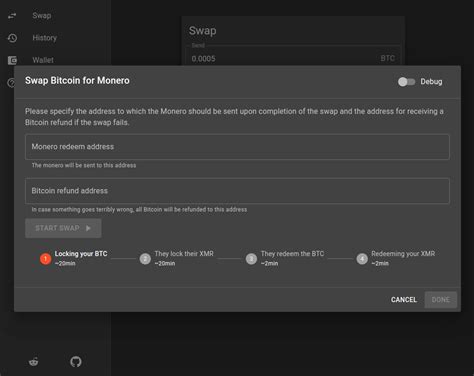The height and width of the screenshot is (376, 474).
Task: Click step 3 They redeem the BTC
Action: coord(285,258)
